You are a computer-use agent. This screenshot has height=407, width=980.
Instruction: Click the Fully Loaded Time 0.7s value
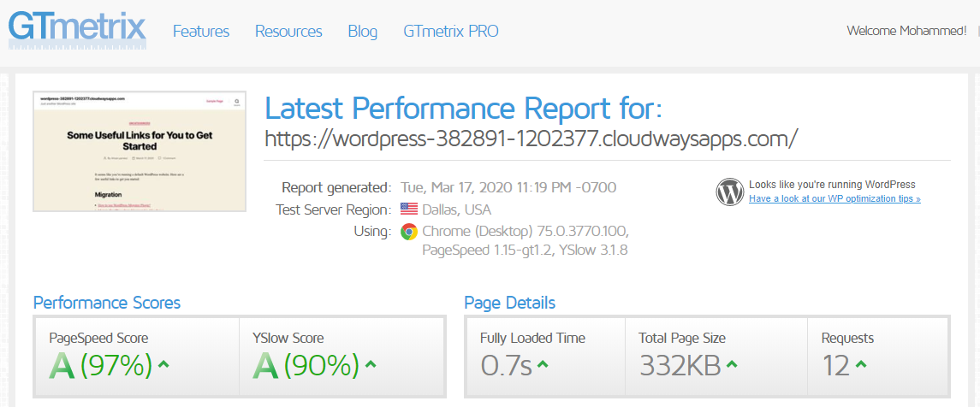pos(506,367)
